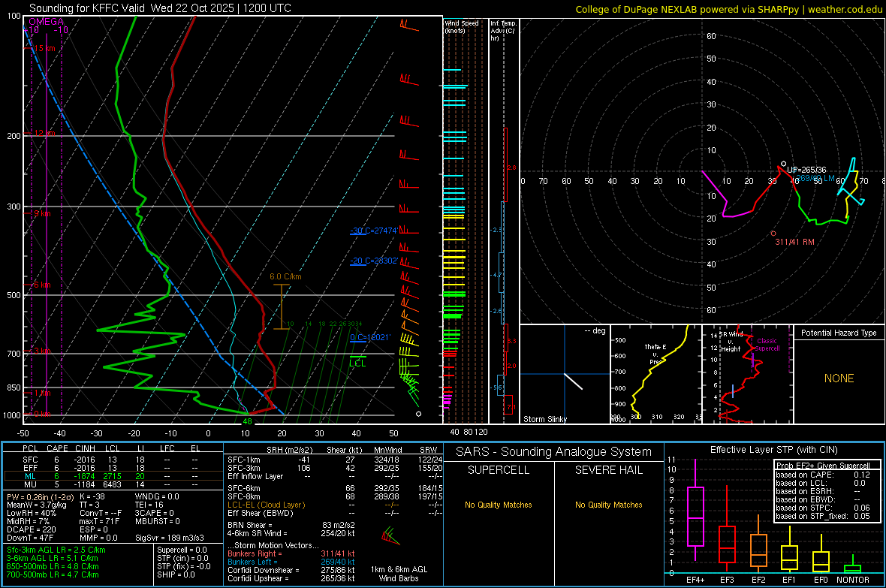Select the MU parcel row
The image size is (886, 588).
(x=112, y=484)
